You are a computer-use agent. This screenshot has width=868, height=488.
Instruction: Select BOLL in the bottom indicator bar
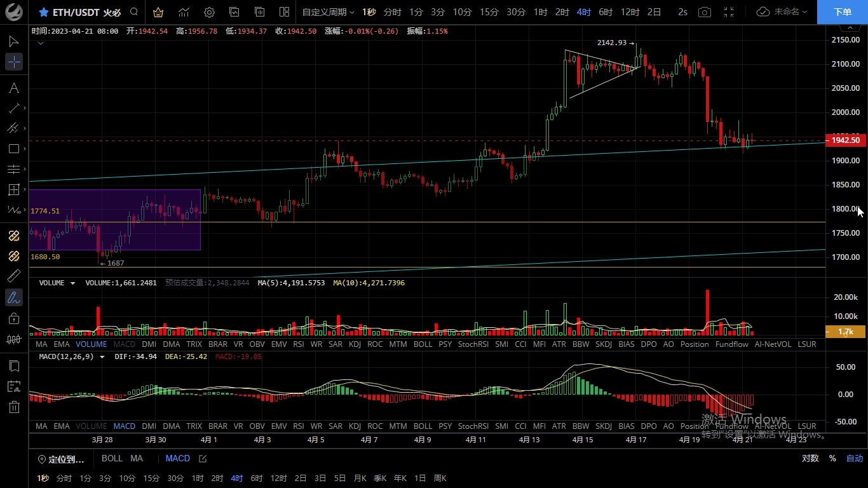coord(112,458)
